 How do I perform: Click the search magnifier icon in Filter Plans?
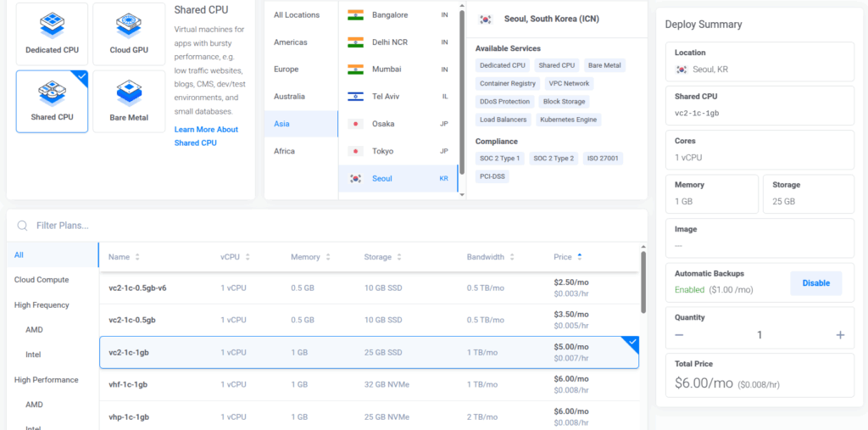point(22,226)
